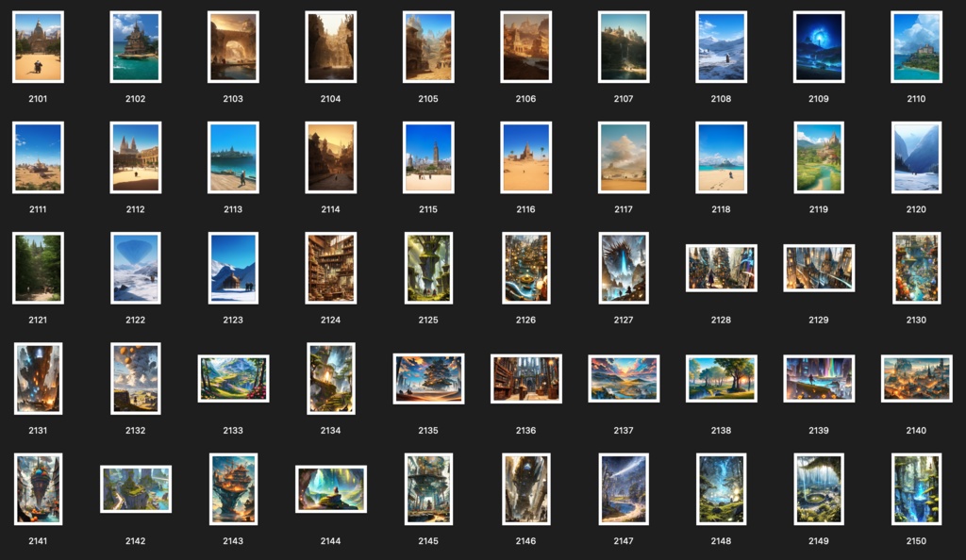Select wide thumbnail 2144
966x560 pixels.
331,489
